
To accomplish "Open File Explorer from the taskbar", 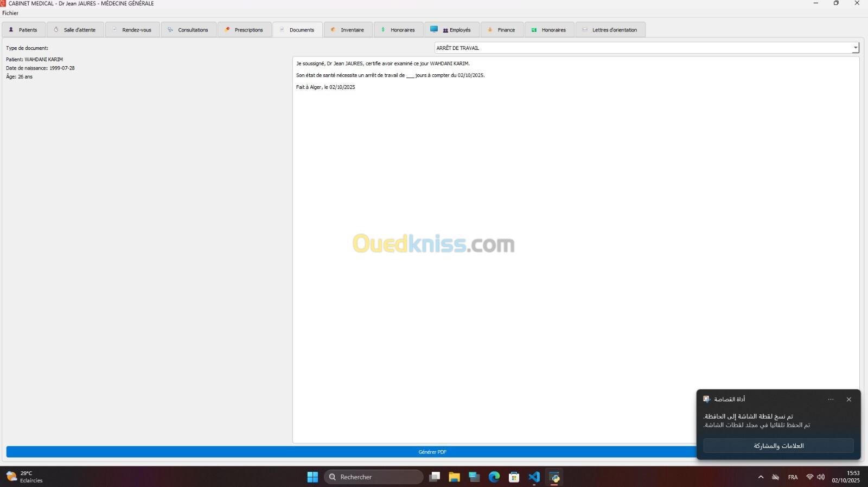I will click(454, 477).
